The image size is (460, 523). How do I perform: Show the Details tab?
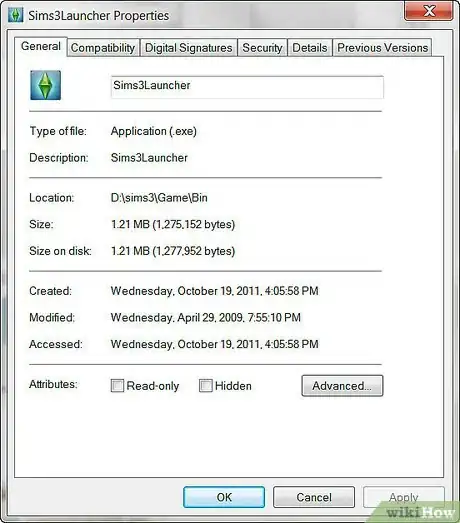pos(310,48)
